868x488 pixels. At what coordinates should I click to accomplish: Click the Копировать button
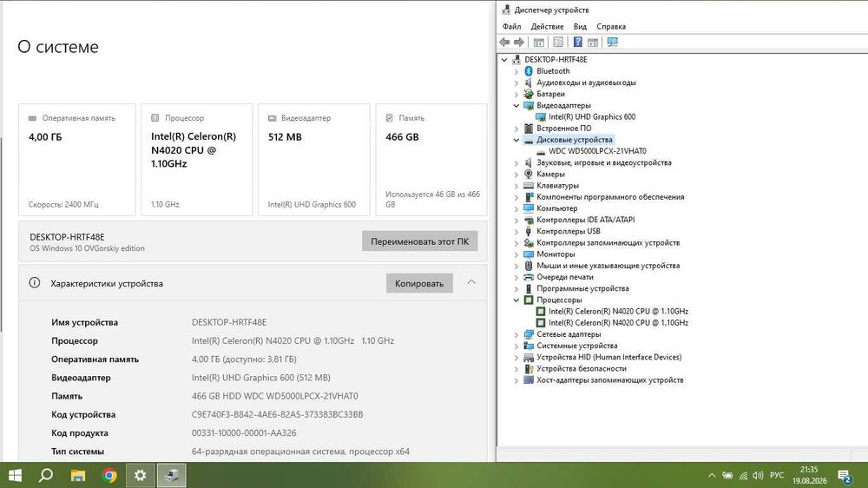click(419, 283)
